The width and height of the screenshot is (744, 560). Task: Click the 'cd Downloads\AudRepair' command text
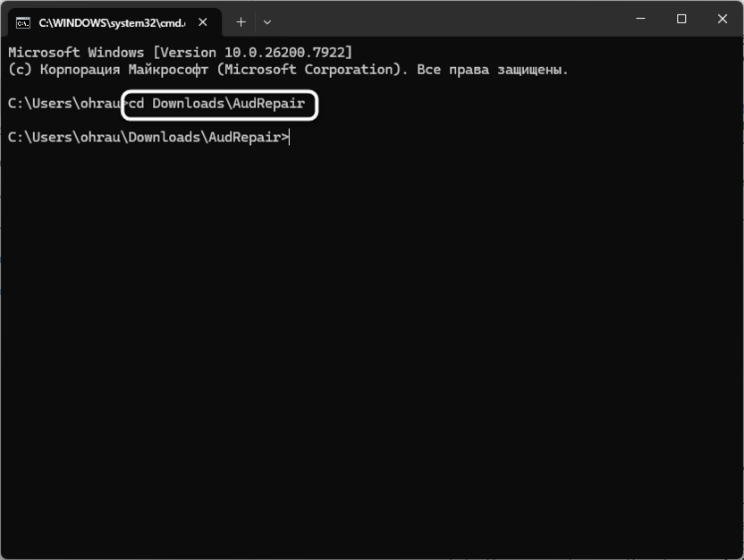point(216,104)
